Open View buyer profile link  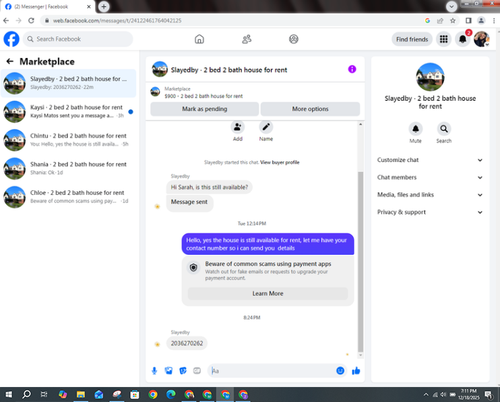pyautogui.click(x=279, y=162)
